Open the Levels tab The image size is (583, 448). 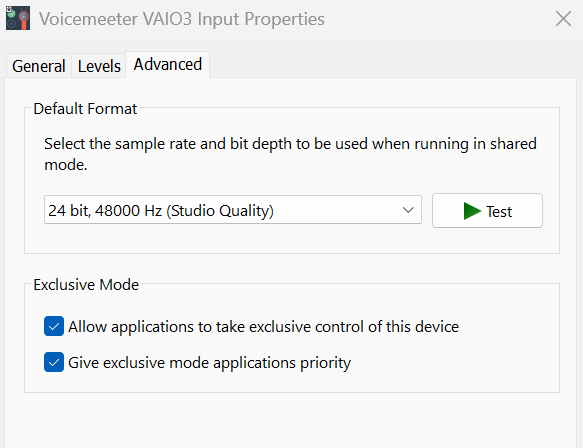coord(99,66)
